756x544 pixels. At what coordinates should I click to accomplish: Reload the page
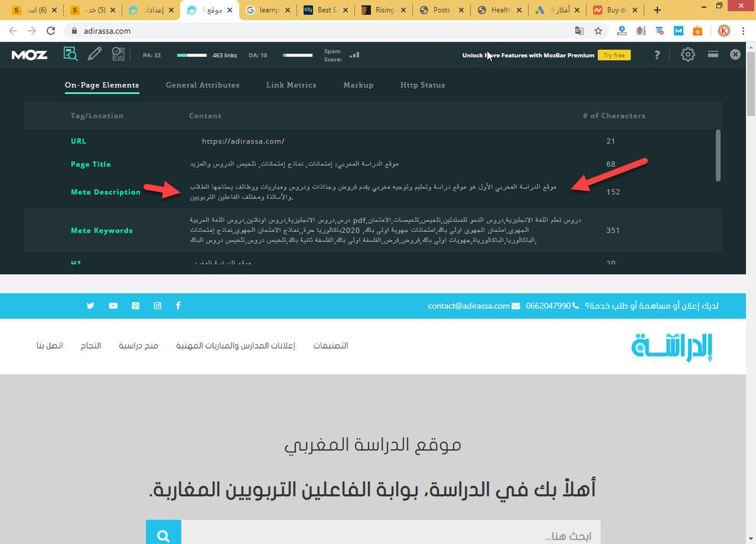point(52,30)
